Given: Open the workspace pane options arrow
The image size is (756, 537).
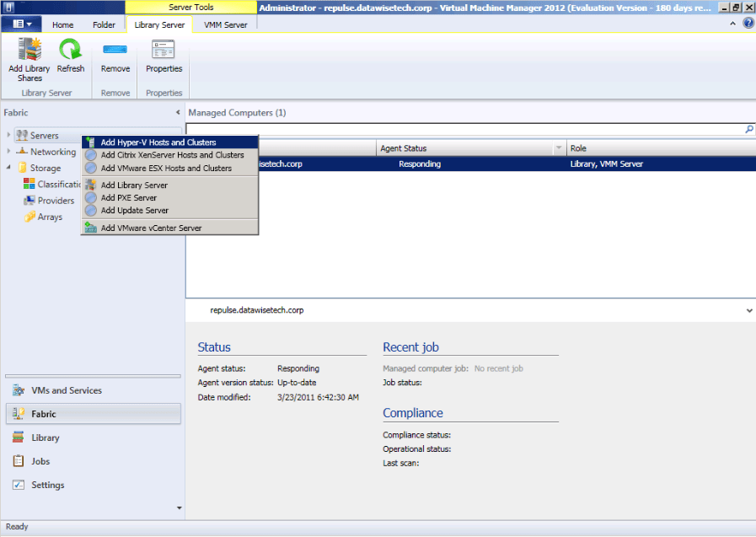Looking at the screenshot, I should pos(179,507).
